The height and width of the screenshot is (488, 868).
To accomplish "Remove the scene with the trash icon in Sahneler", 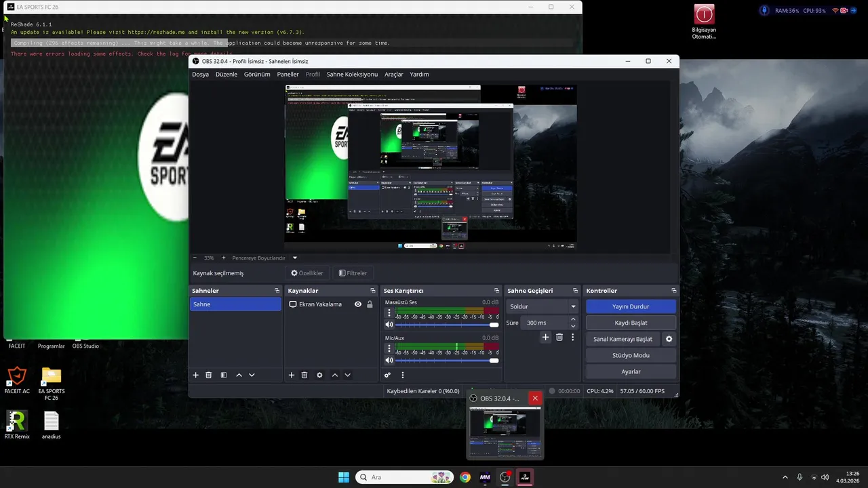I will pyautogui.click(x=209, y=375).
